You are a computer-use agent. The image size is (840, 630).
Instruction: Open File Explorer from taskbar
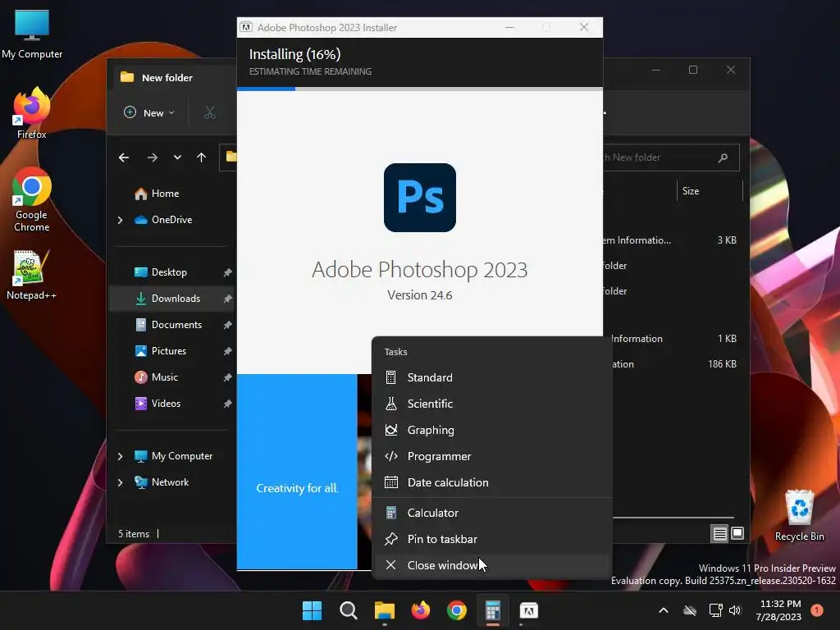384,610
